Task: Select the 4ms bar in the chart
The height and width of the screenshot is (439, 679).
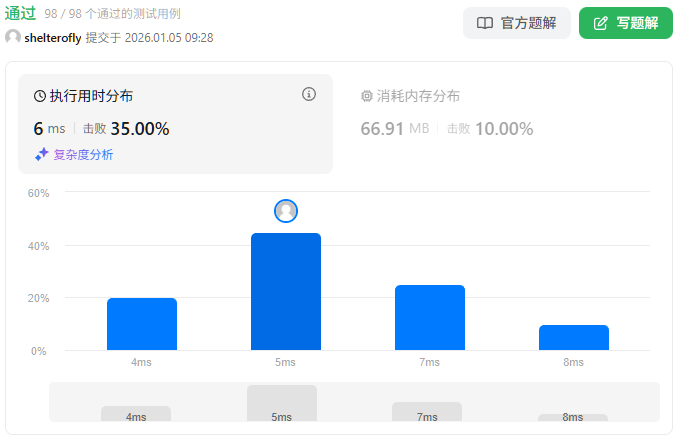Action: pyautogui.click(x=142, y=324)
